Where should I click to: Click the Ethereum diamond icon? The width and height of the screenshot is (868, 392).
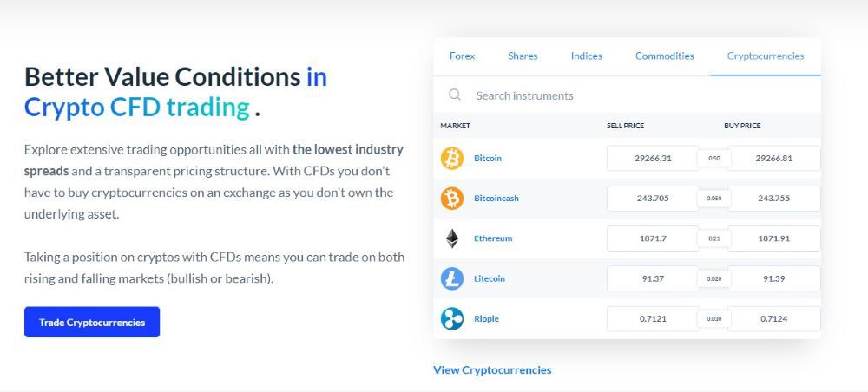pyautogui.click(x=452, y=238)
